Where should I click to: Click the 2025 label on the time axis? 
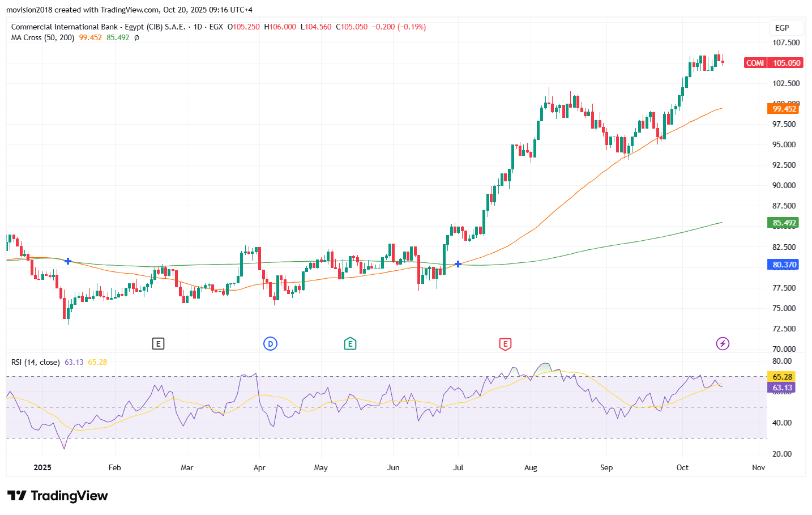42,467
